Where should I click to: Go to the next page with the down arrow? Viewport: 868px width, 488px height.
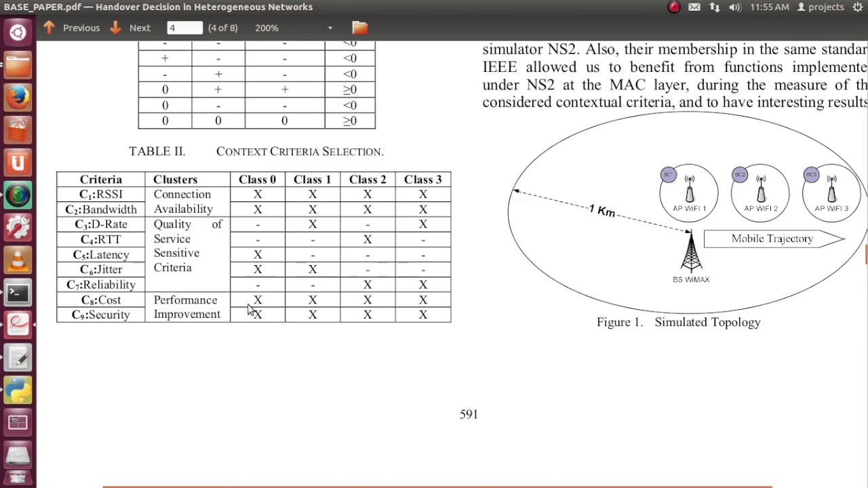point(115,28)
